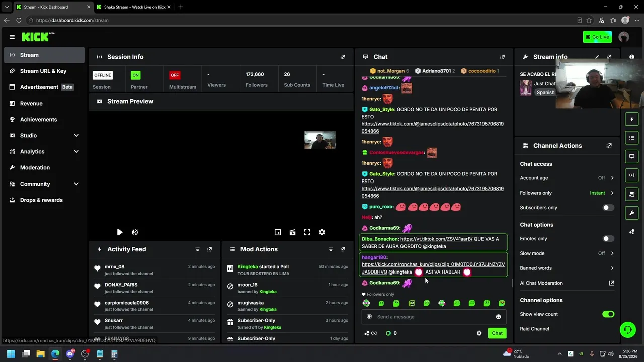Expand the Community sidebar section
The height and width of the screenshot is (362, 644).
pyautogui.click(x=44, y=184)
